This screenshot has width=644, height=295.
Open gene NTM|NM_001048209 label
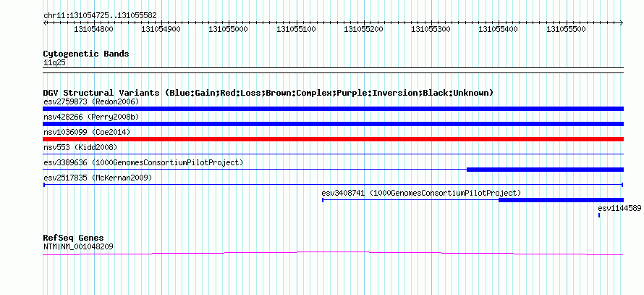coord(78,247)
